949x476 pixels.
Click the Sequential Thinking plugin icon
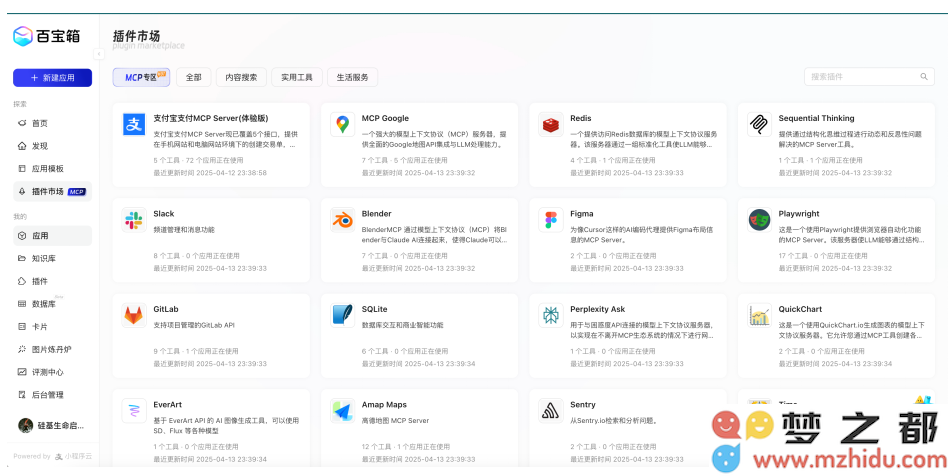tap(759, 124)
